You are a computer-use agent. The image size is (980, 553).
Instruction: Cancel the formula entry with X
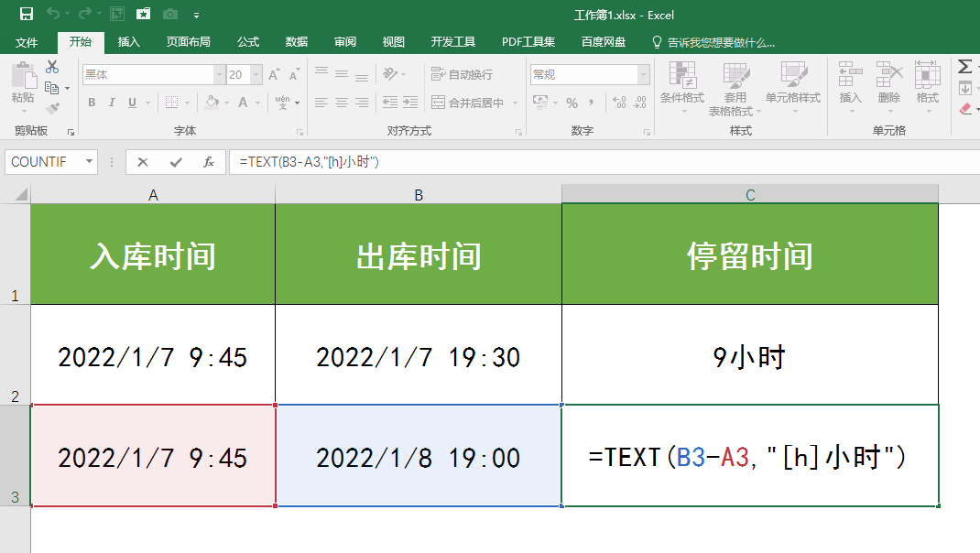[143, 162]
